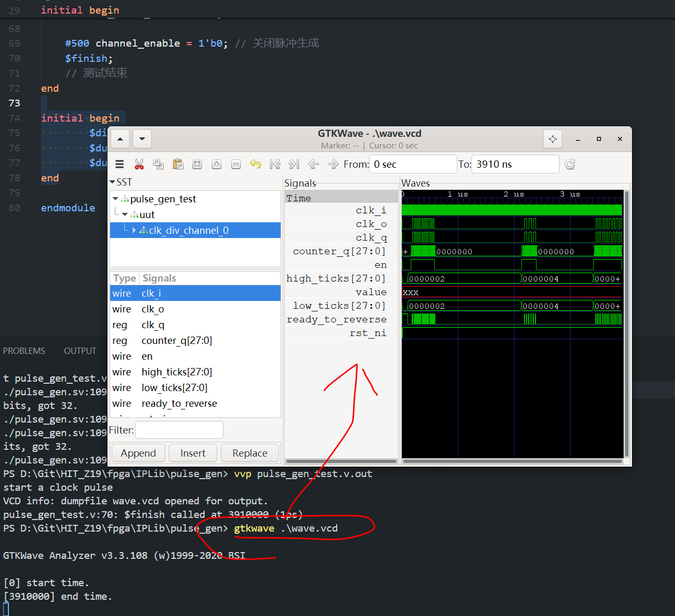
Task: Click the Zoom Out minus icon
Action: [x=236, y=164]
